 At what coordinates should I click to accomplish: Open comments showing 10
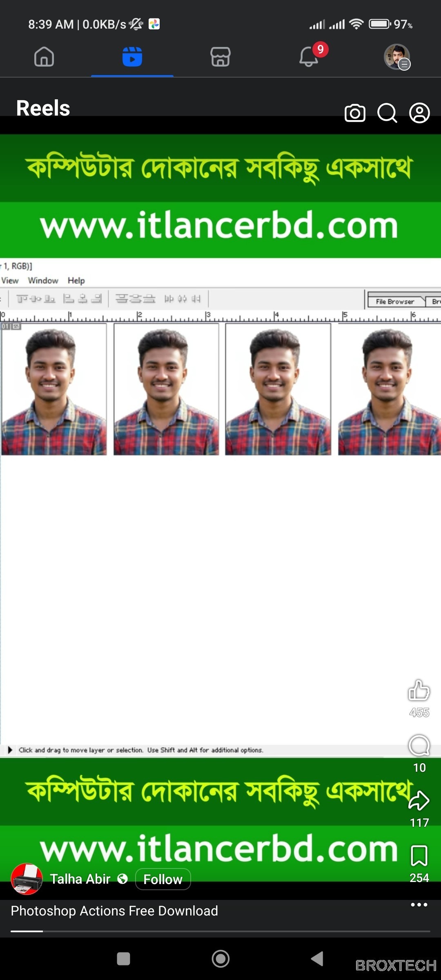pyautogui.click(x=419, y=746)
